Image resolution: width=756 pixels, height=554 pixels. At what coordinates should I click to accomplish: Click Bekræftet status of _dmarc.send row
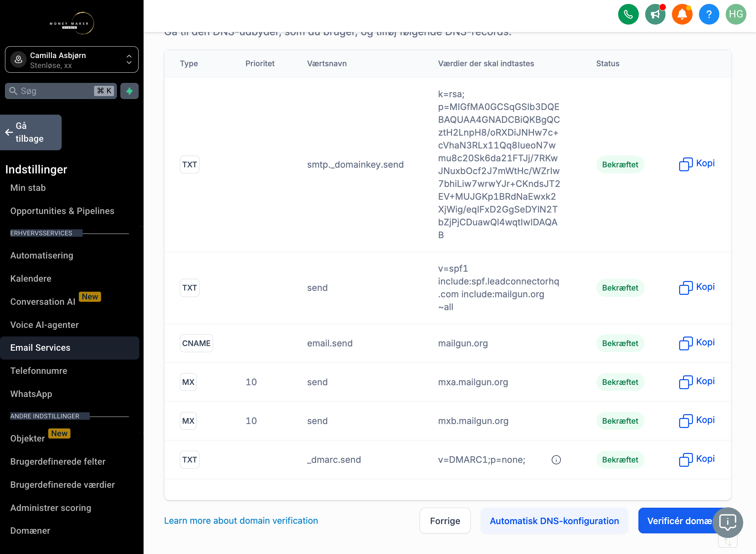pos(620,460)
